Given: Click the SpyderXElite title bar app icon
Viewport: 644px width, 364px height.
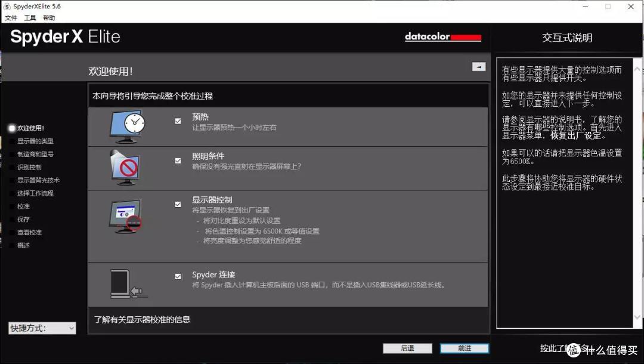Looking at the screenshot, I should pos(7,6).
